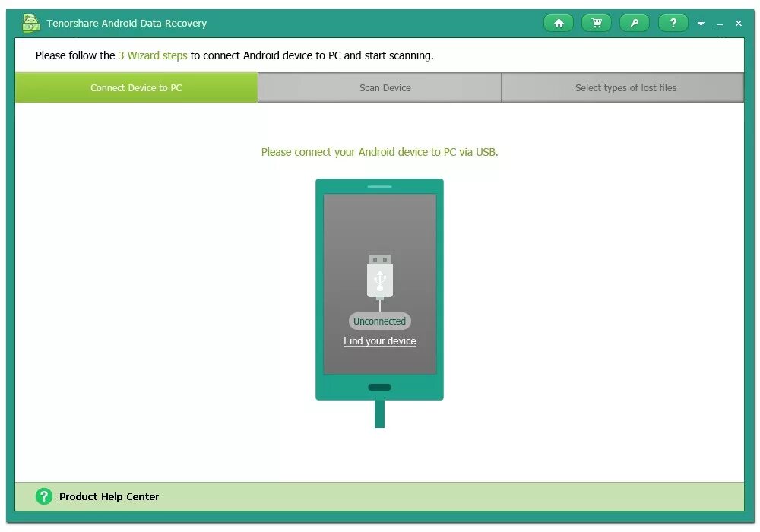The width and height of the screenshot is (760, 532).
Task: Click the Unconnected status badge
Action: 379,321
